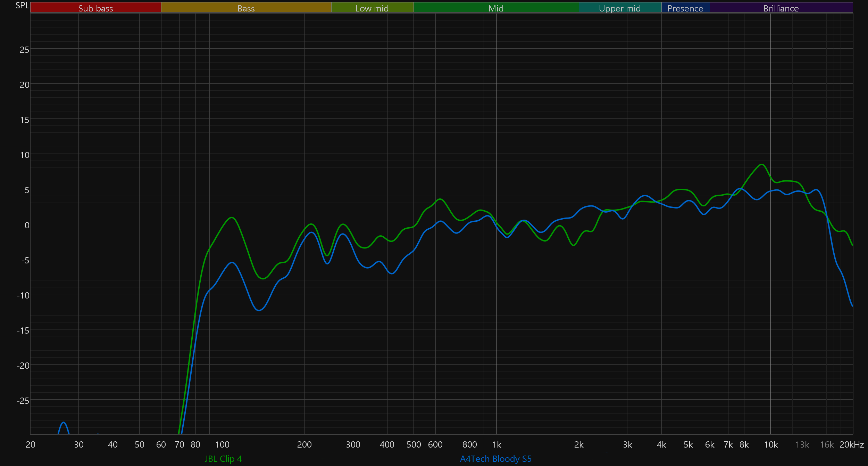Click the -25 dB level label
The image size is (868, 466).
(x=23, y=401)
